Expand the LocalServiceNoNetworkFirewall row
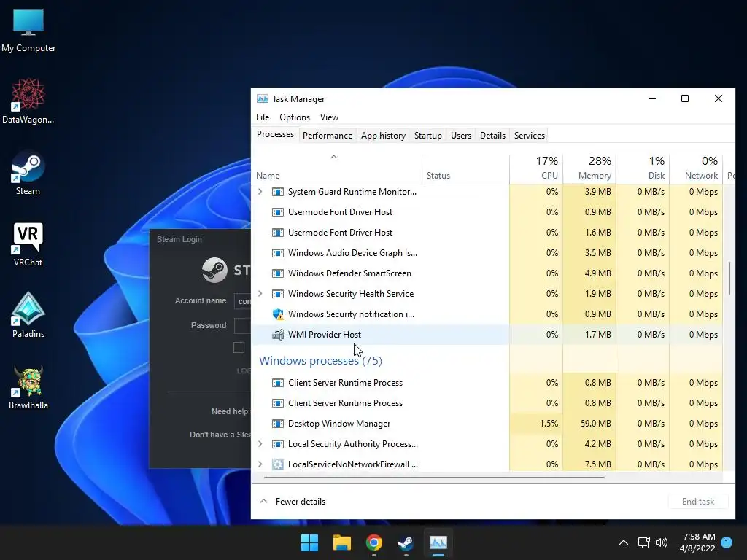747x560 pixels. 260,464
